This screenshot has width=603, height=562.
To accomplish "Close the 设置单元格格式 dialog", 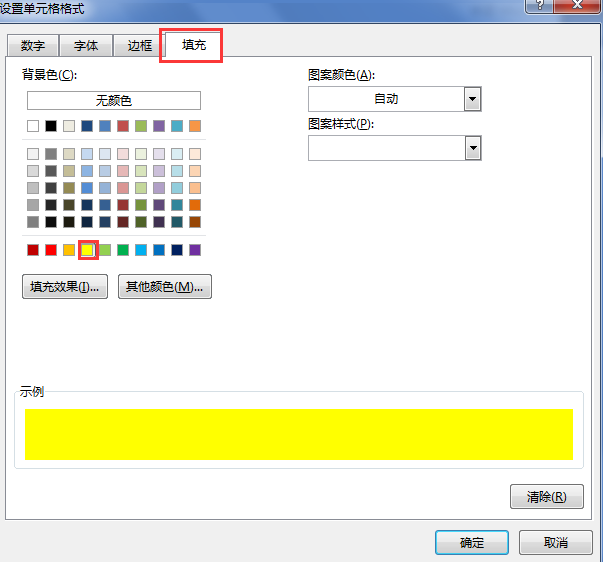I will pyautogui.click(x=577, y=5).
